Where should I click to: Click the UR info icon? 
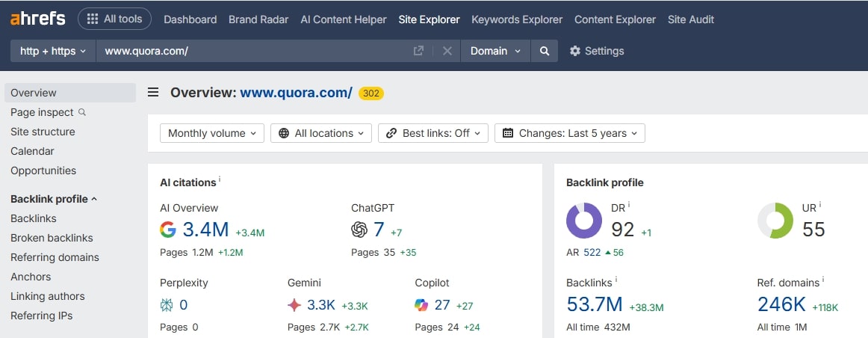[x=820, y=205]
